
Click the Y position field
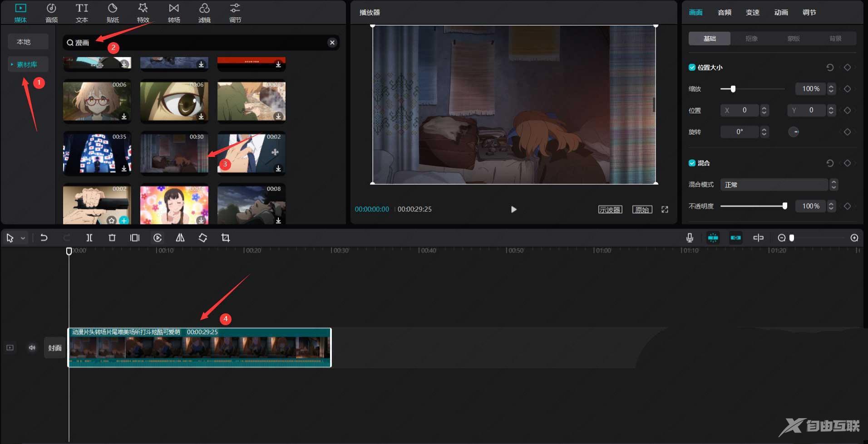point(807,110)
